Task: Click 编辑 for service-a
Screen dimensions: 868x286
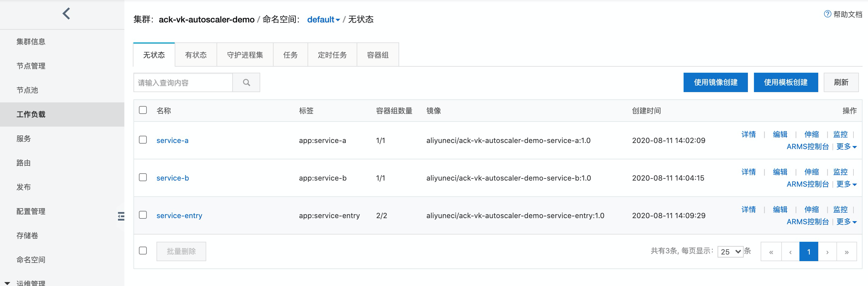Action: click(780, 135)
